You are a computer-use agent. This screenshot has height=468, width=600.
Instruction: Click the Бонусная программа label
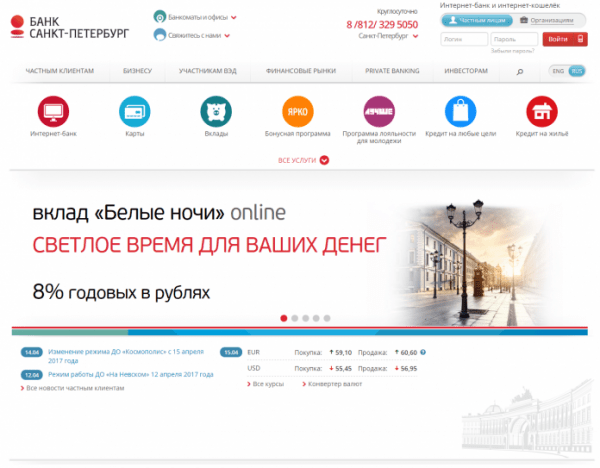(298, 134)
